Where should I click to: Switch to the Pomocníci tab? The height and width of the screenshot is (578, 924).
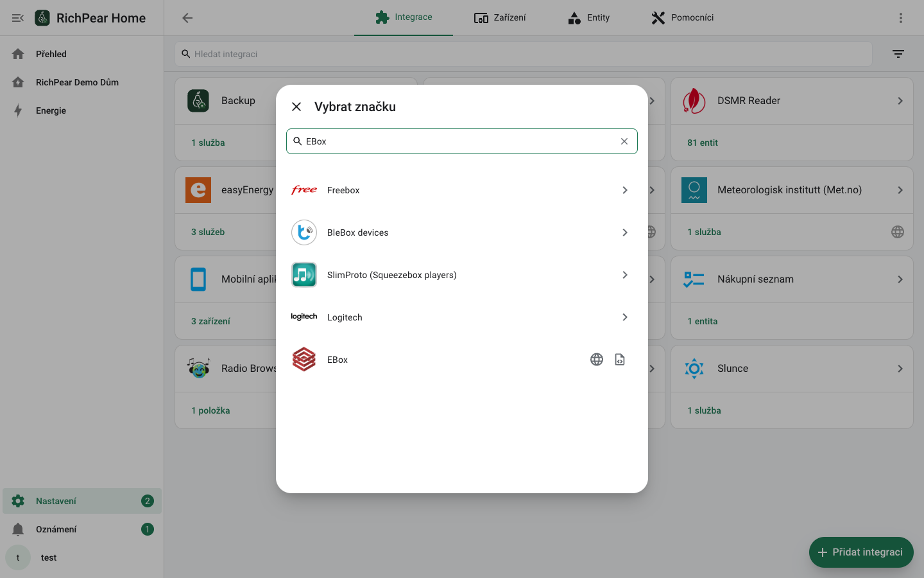click(x=682, y=17)
